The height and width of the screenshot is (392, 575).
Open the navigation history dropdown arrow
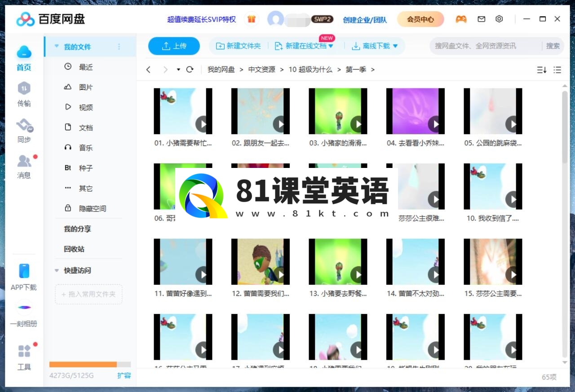pyautogui.click(x=178, y=70)
